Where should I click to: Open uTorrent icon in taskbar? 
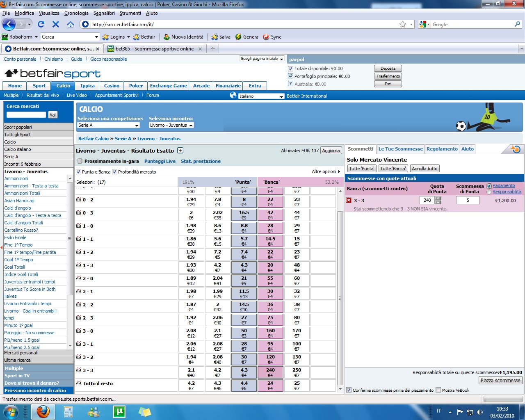click(119, 411)
